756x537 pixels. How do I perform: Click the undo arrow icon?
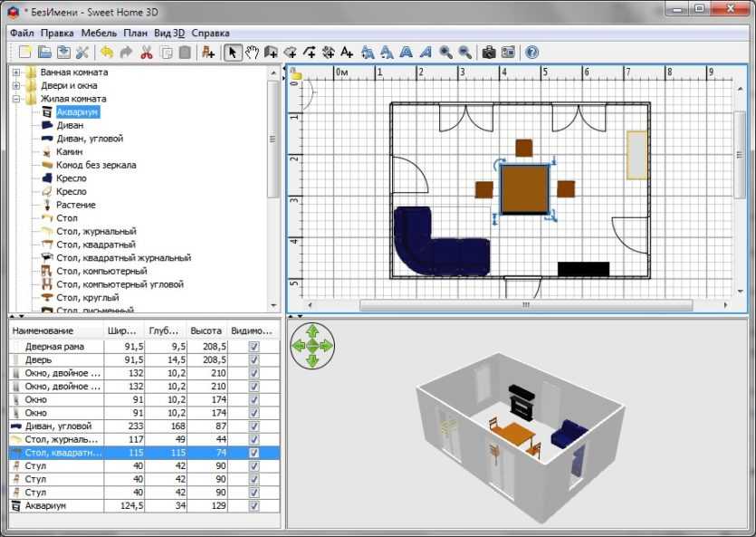click(107, 52)
